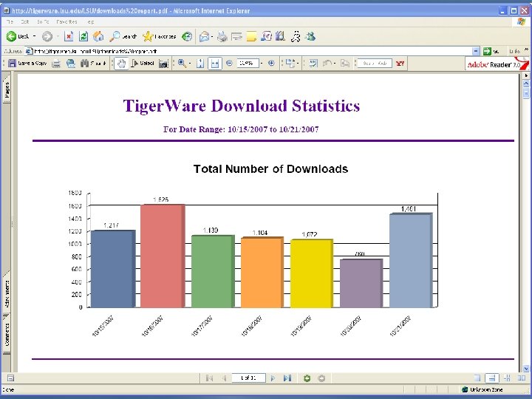Click the running figure messenger icon
This screenshot has width=532, height=399.
click(x=296, y=36)
